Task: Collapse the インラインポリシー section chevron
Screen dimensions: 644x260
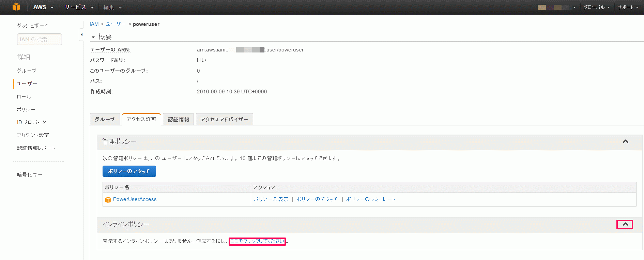Action: click(625, 224)
